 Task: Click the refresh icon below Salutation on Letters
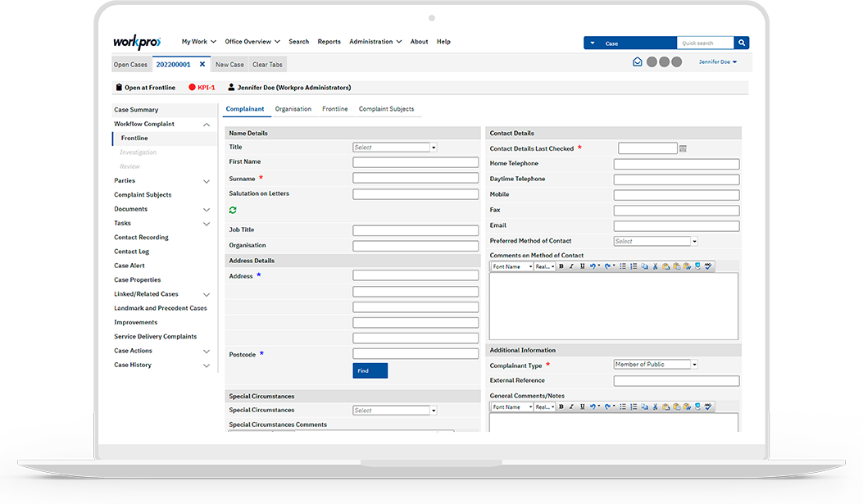pyautogui.click(x=233, y=210)
